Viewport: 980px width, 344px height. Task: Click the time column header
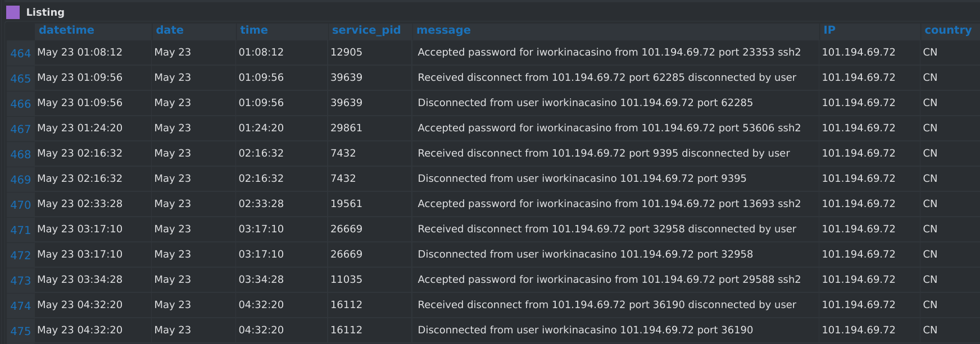click(x=253, y=30)
